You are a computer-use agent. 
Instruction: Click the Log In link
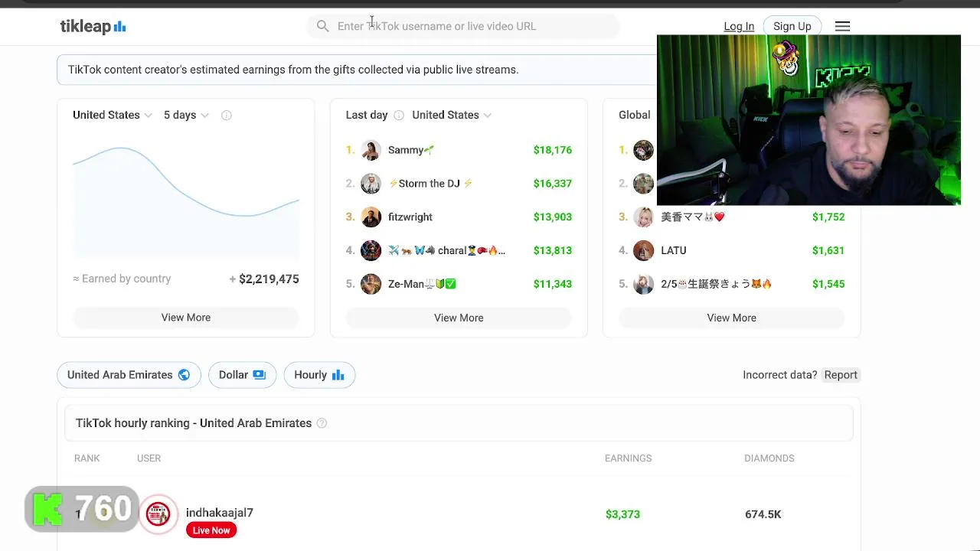(x=739, y=26)
